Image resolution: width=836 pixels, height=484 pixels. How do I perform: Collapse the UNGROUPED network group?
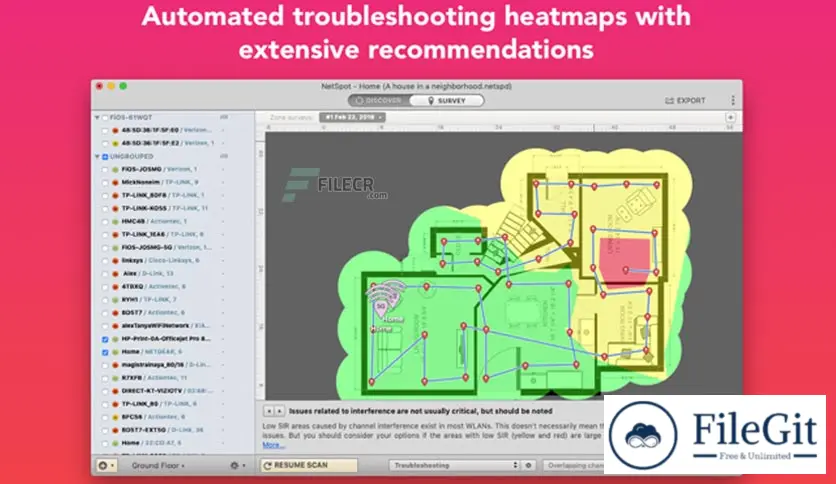[97, 157]
